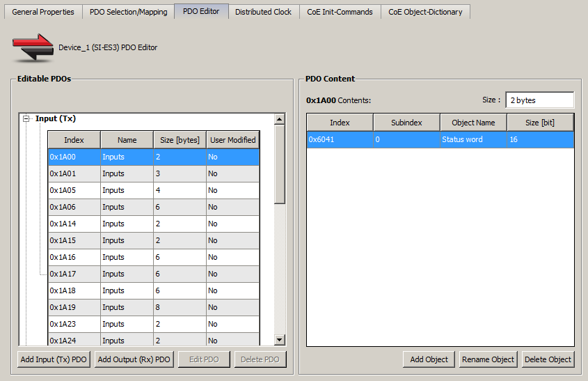Viewport: 588px width, 381px height.
Task: Select the 0x1A00 PDO row
Action: click(x=154, y=157)
